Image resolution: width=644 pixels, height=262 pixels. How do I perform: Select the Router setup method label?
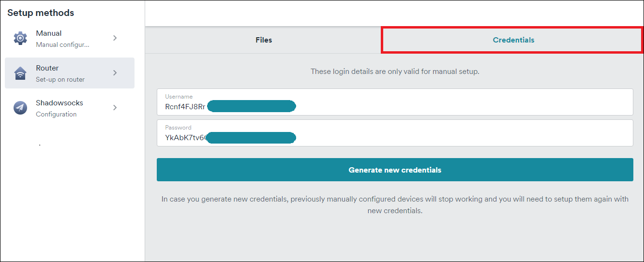pyautogui.click(x=47, y=68)
